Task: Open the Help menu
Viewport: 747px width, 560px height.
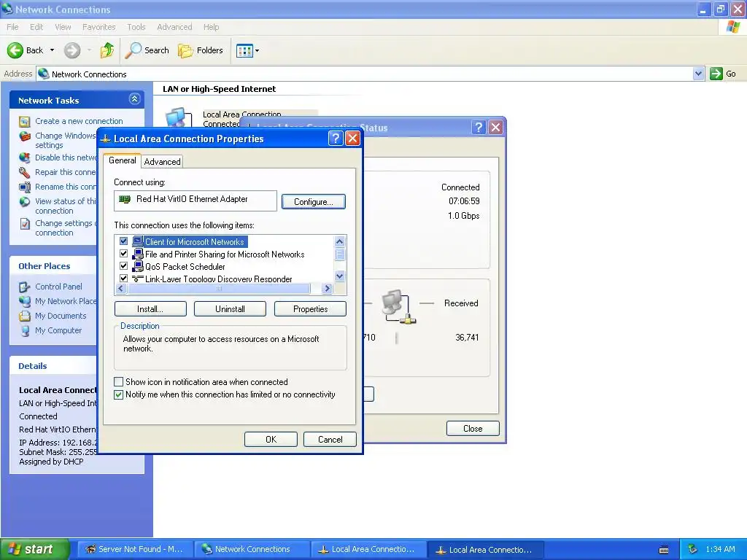Action: 211,27
